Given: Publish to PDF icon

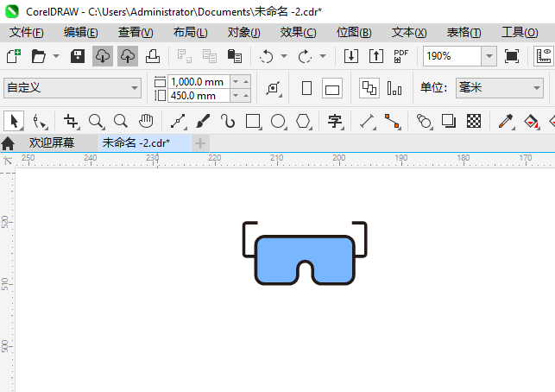Looking at the screenshot, I should [401, 56].
